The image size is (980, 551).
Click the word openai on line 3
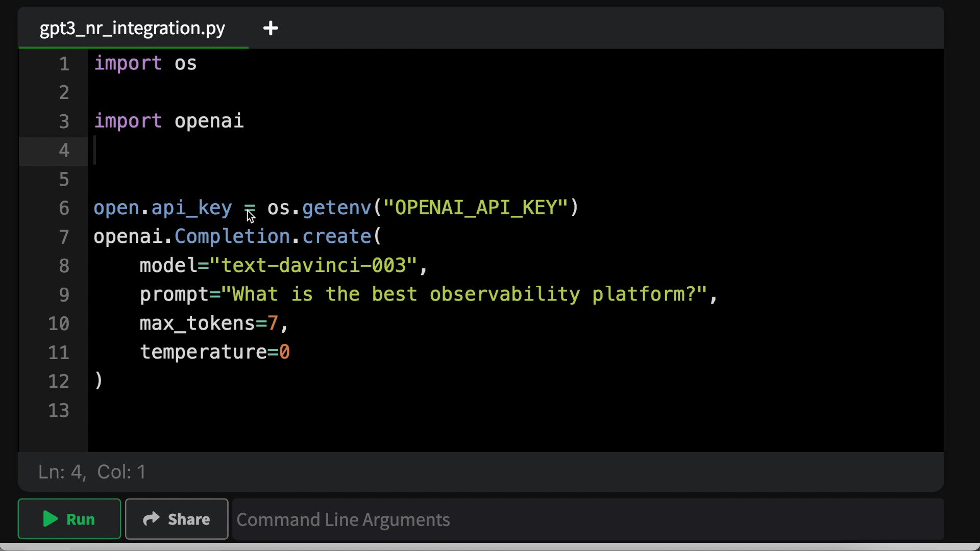click(209, 121)
